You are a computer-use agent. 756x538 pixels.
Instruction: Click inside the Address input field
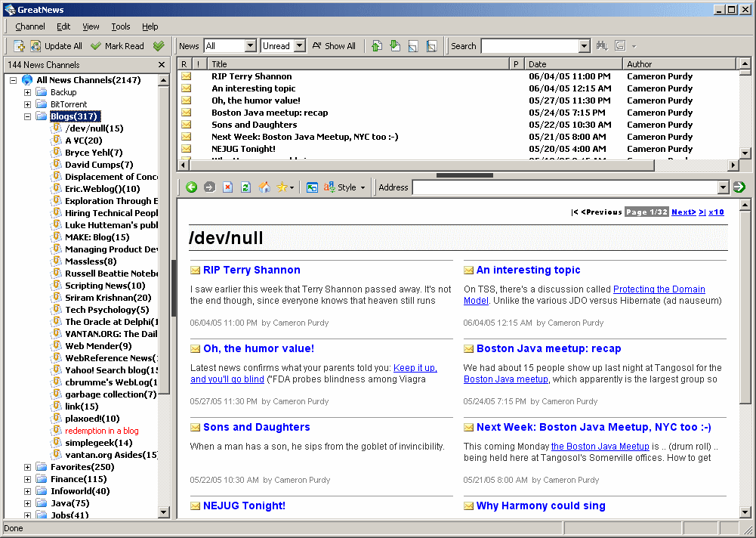(565, 187)
